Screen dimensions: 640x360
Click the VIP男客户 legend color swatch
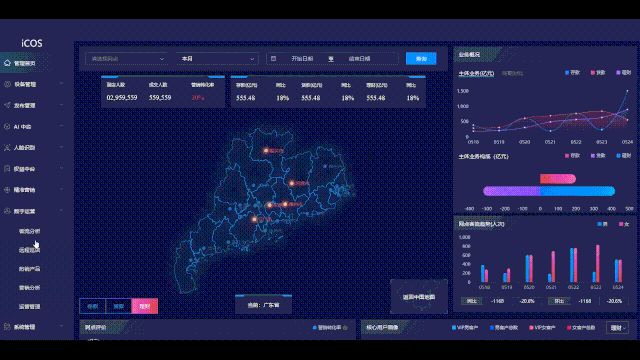[454, 327]
